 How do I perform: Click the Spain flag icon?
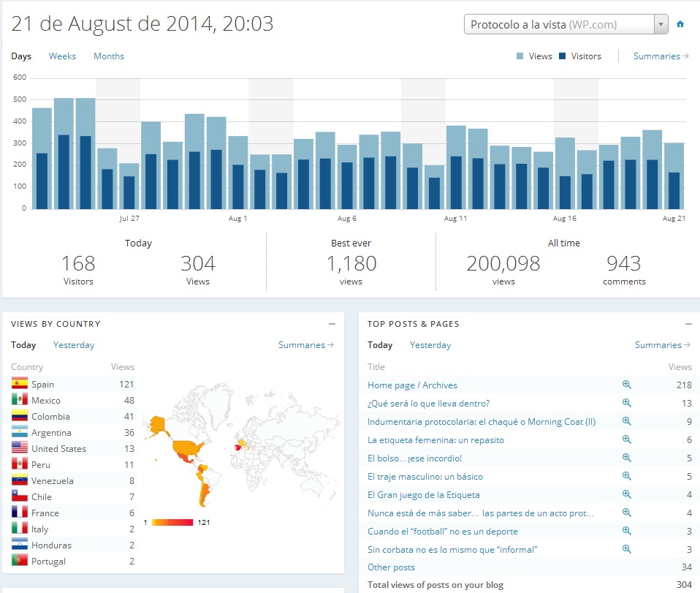point(20,383)
